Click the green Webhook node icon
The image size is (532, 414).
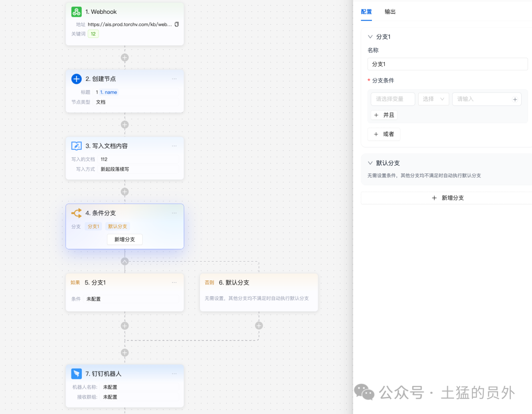(76, 12)
